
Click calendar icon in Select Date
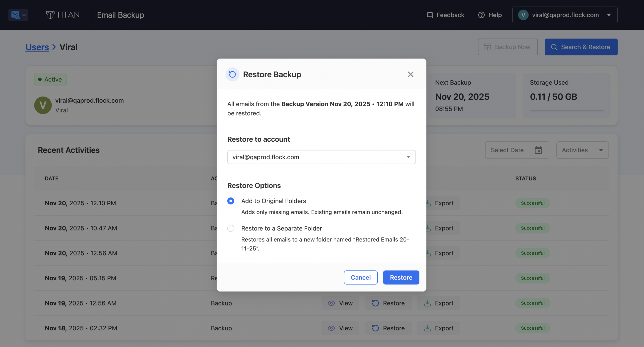click(x=538, y=150)
